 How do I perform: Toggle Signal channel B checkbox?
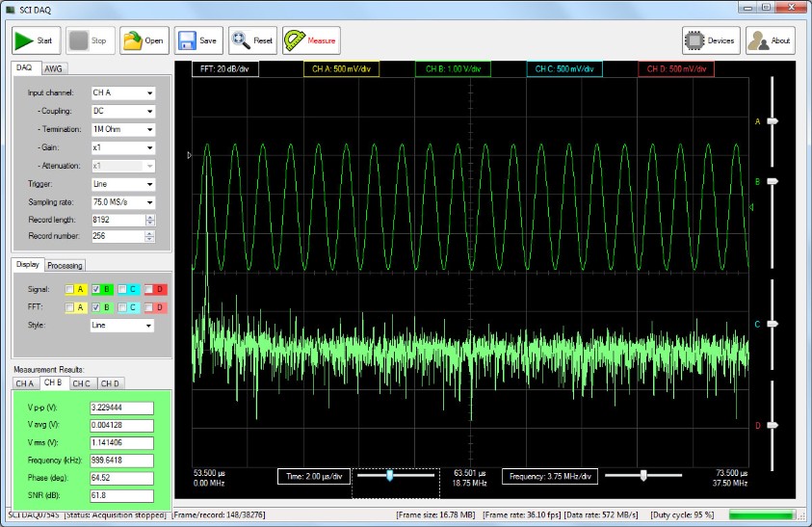click(x=95, y=289)
